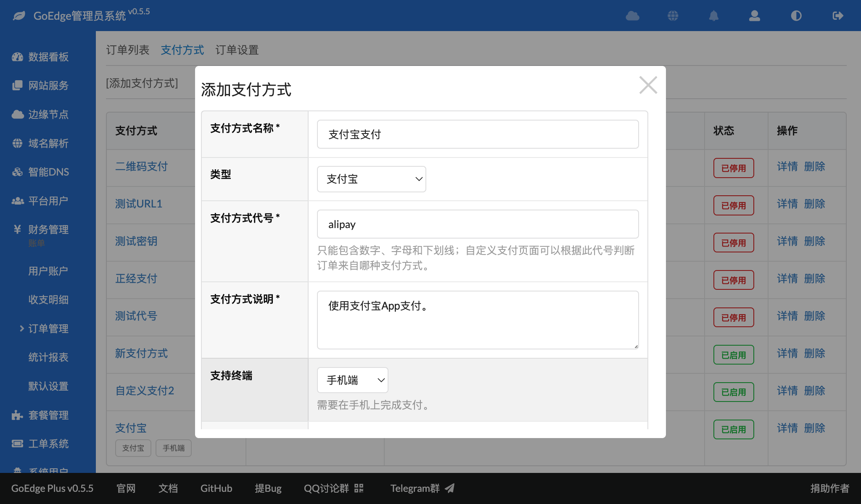861x504 pixels.
Task: Close the 添加支付方式 dialog
Action: point(648,85)
